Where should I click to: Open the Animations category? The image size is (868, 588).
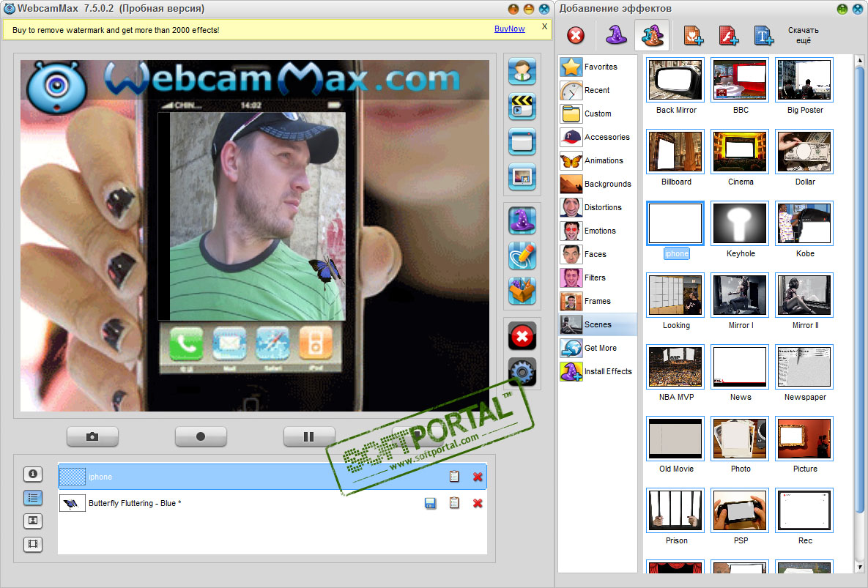(598, 160)
